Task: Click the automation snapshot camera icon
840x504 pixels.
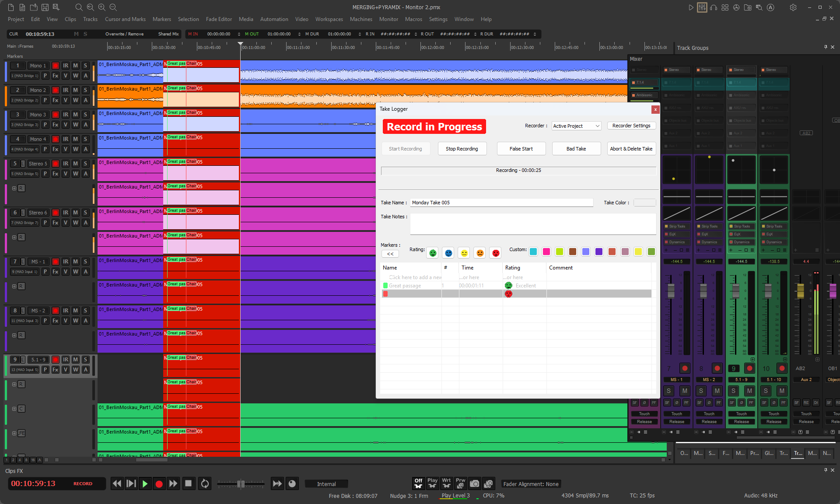Action: pos(474,483)
